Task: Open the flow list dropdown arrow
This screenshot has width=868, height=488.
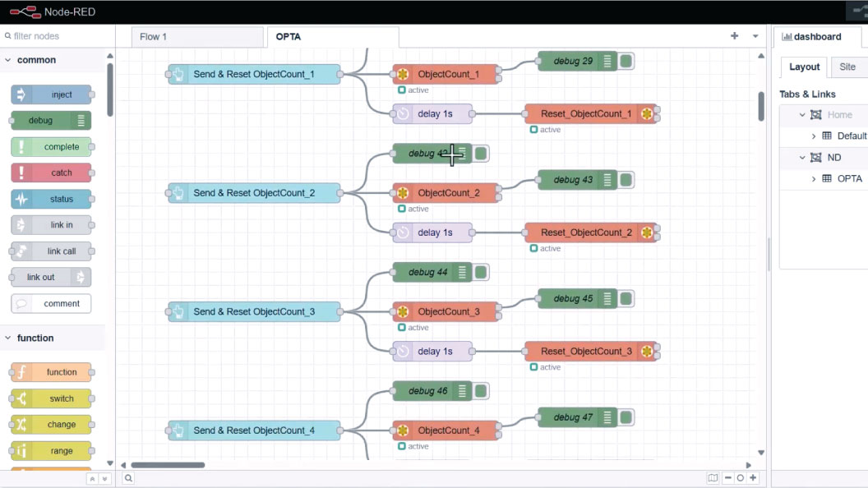Action: [755, 36]
